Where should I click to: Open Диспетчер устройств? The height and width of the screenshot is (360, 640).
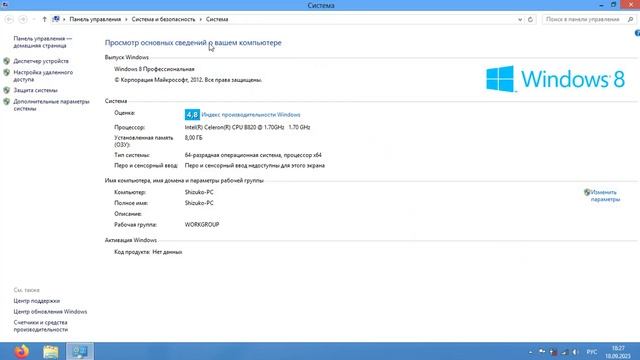tap(41, 61)
